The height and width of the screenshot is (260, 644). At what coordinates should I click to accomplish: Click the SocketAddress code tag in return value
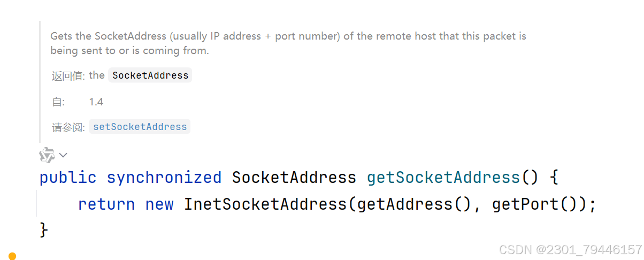point(150,75)
